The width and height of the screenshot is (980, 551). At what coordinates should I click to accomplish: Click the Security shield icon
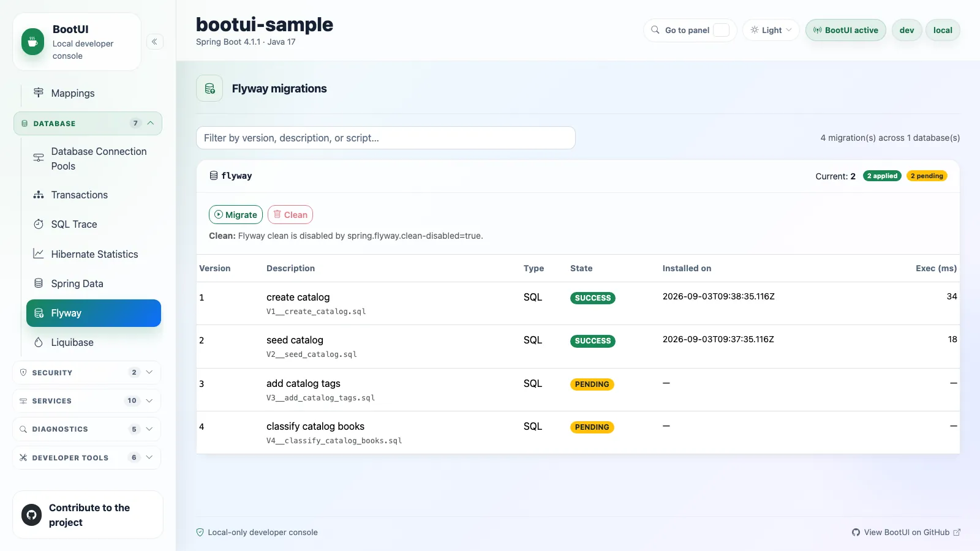[x=23, y=372]
